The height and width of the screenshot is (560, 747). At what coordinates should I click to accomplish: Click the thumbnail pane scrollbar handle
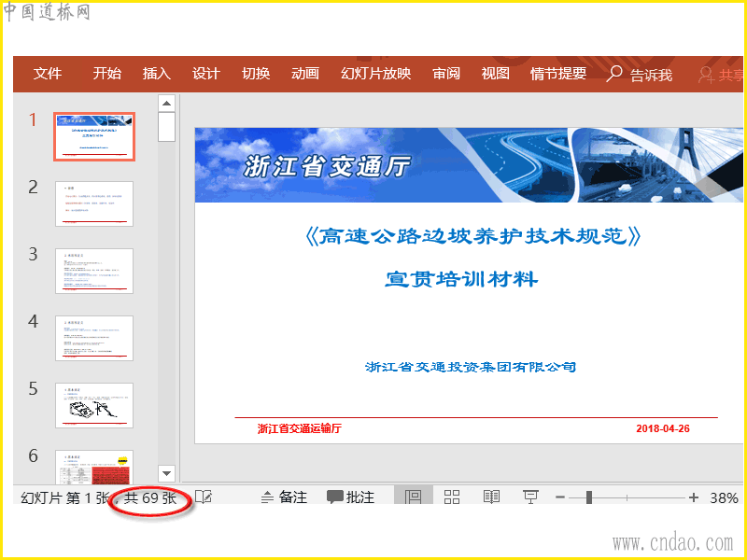(167, 127)
